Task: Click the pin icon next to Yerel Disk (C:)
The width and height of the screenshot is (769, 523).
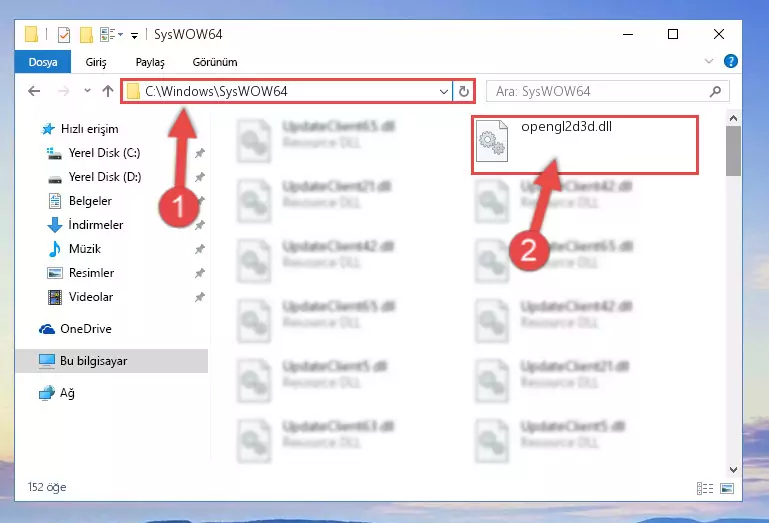Action: (200, 153)
